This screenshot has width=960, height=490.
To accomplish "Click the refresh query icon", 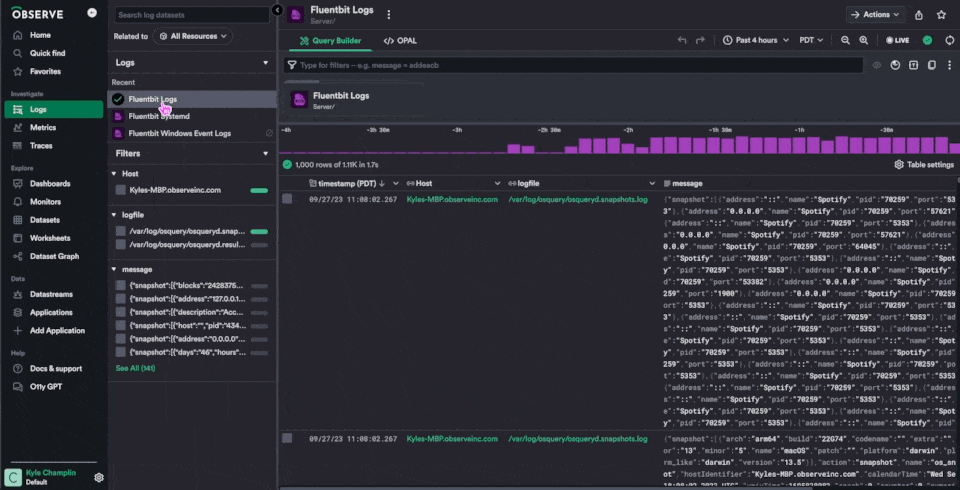I will pos(950,40).
